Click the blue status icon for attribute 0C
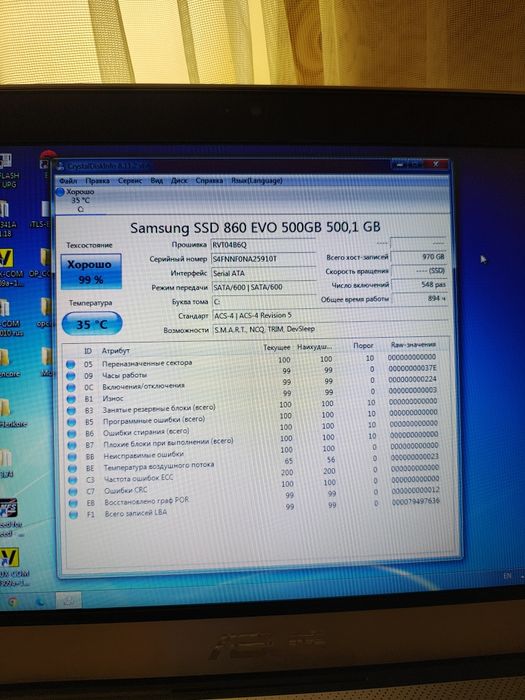Screen dimensions: 525x700 click(x=71, y=388)
